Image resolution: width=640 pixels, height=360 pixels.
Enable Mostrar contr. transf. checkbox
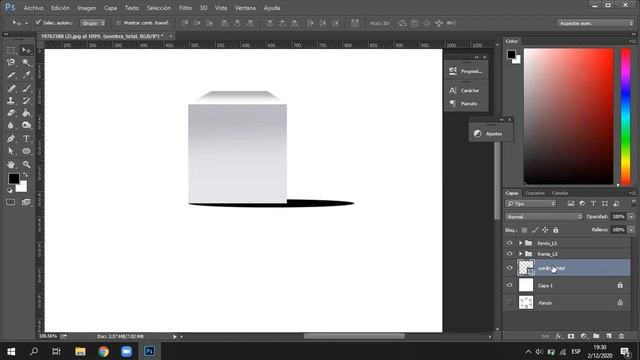118,23
